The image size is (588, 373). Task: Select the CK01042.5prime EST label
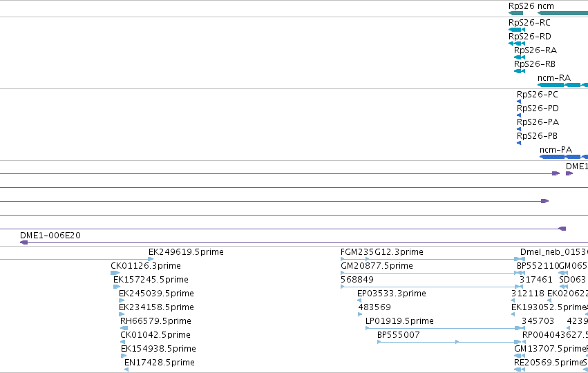point(155,335)
